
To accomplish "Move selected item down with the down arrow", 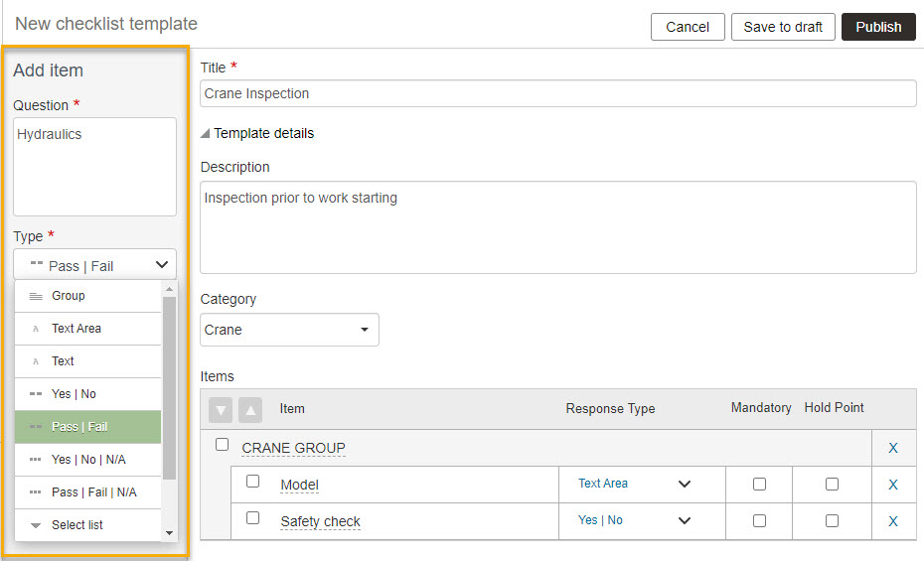I will tap(221, 410).
